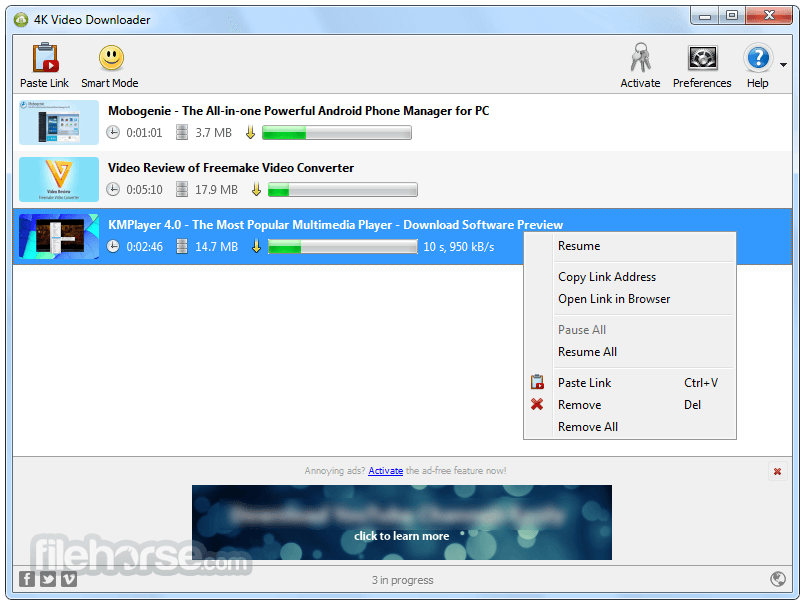
Task: Click the Freemake yellow download arrow icon
Action: coord(256,190)
